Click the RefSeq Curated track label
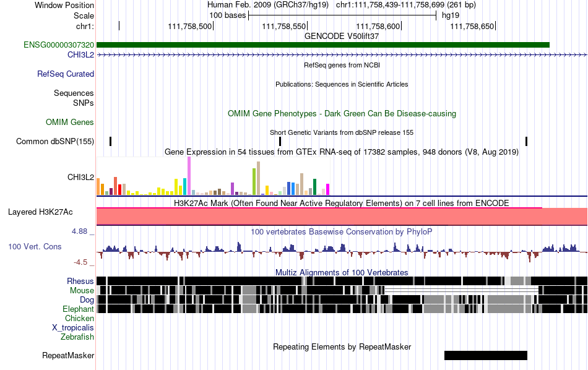This screenshot has height=370, width=588. pyautogui.click(x=66, y=74)
